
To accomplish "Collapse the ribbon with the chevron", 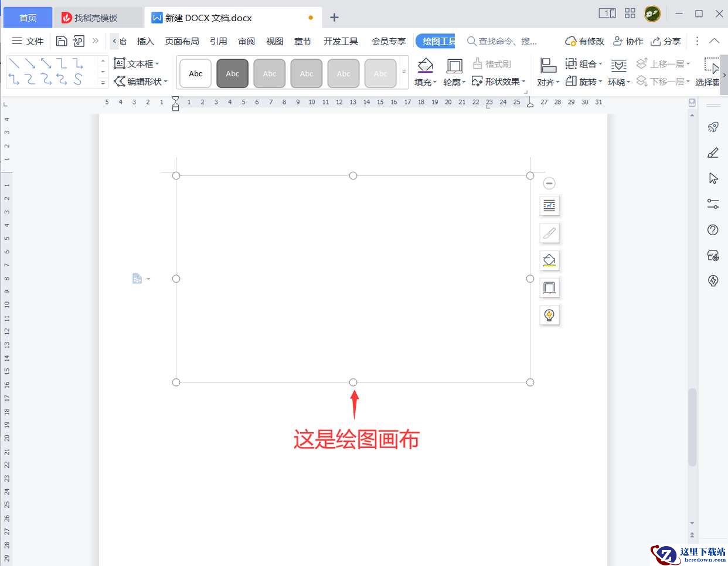I will (715, 41).
